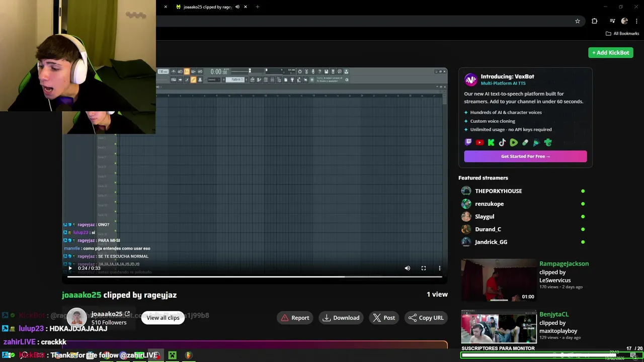The width and height of the screenshot is (644, 362).
Task: Post the clip to X
Action: tap(384, 318)
